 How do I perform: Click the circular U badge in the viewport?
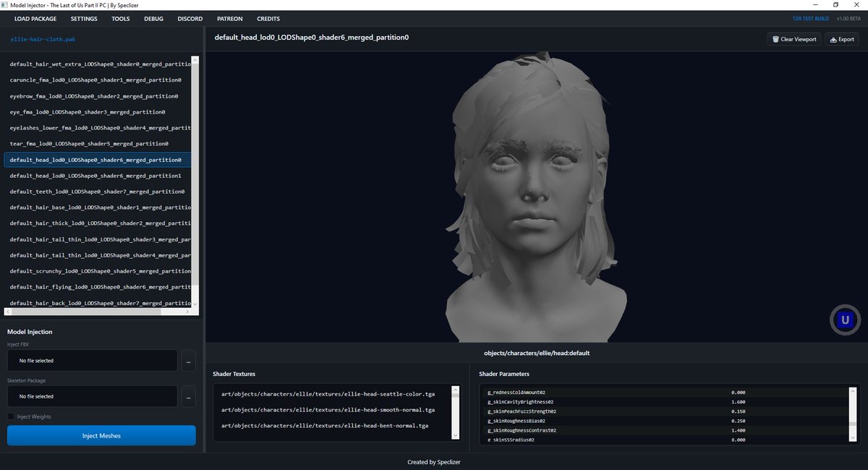pyautogui.click(x=845, y=318)
